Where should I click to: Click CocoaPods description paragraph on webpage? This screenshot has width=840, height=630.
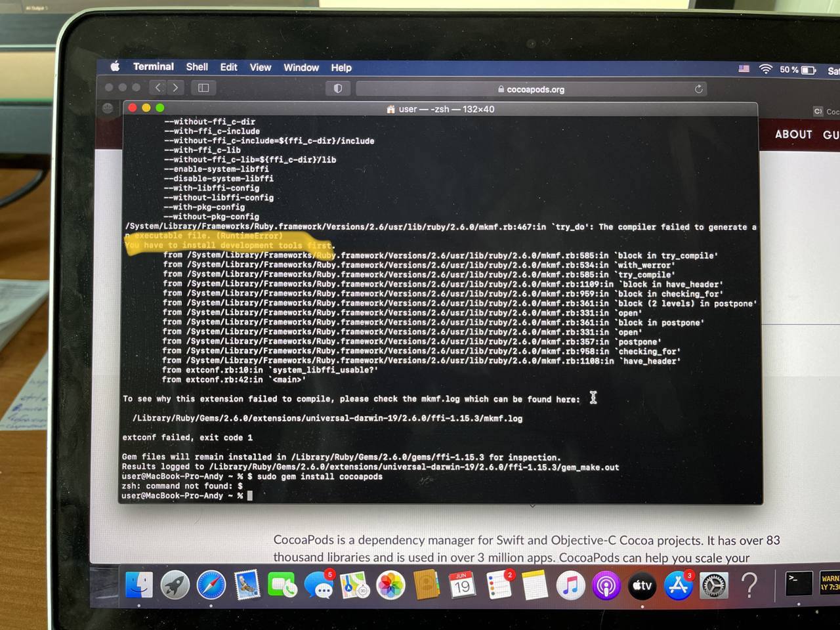pos(526,549)
